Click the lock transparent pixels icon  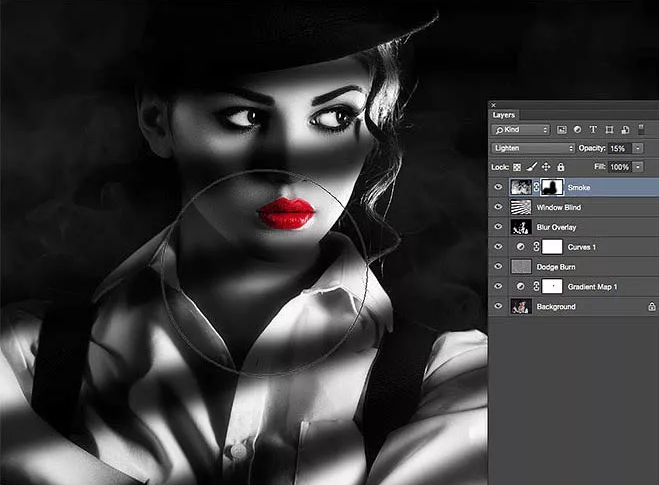pos(519,166)
